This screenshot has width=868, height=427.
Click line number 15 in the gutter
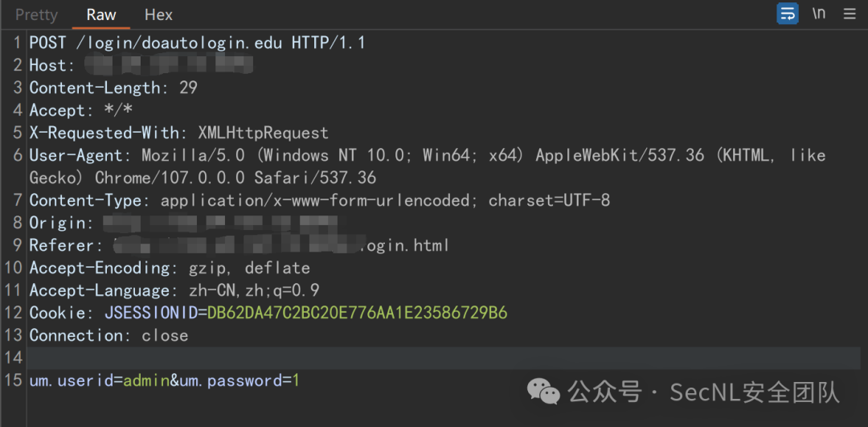pos(14,380)
